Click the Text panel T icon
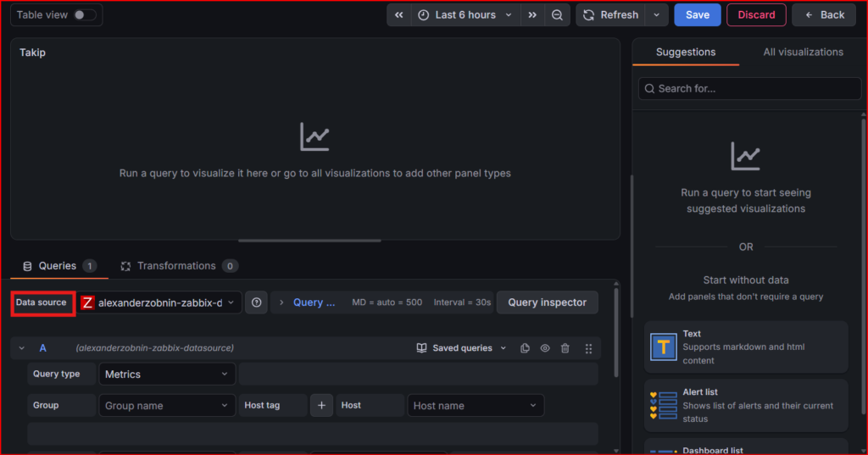The image size is (868, 455). coord(663,347)
